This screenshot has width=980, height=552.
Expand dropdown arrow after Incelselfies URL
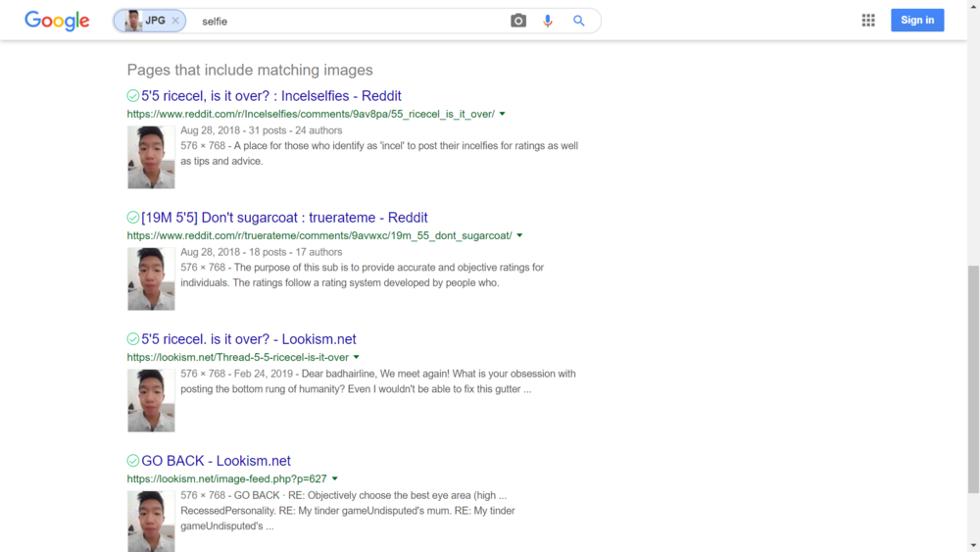coord(503,115)
